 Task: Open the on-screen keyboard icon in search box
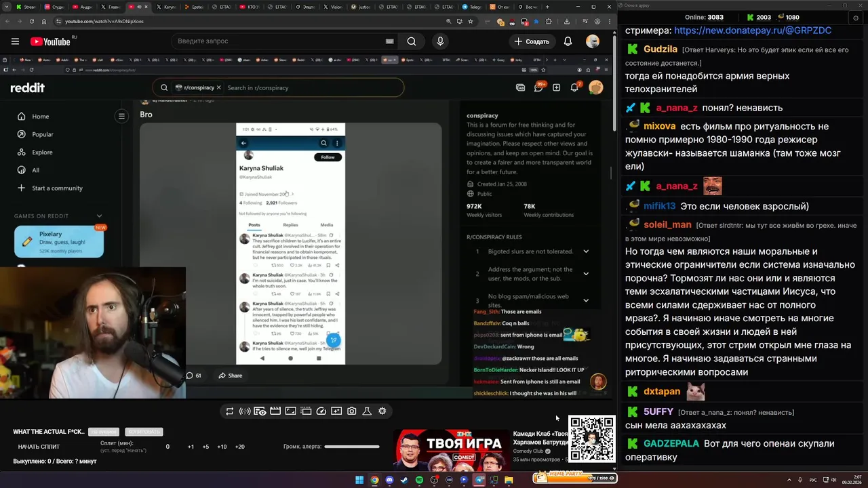tap(389, 41)
